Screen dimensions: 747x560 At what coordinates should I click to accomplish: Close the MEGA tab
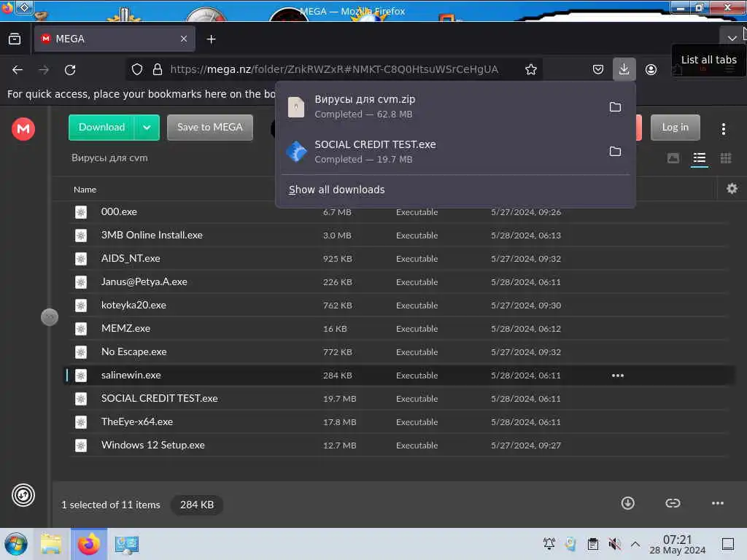(183, 39)
